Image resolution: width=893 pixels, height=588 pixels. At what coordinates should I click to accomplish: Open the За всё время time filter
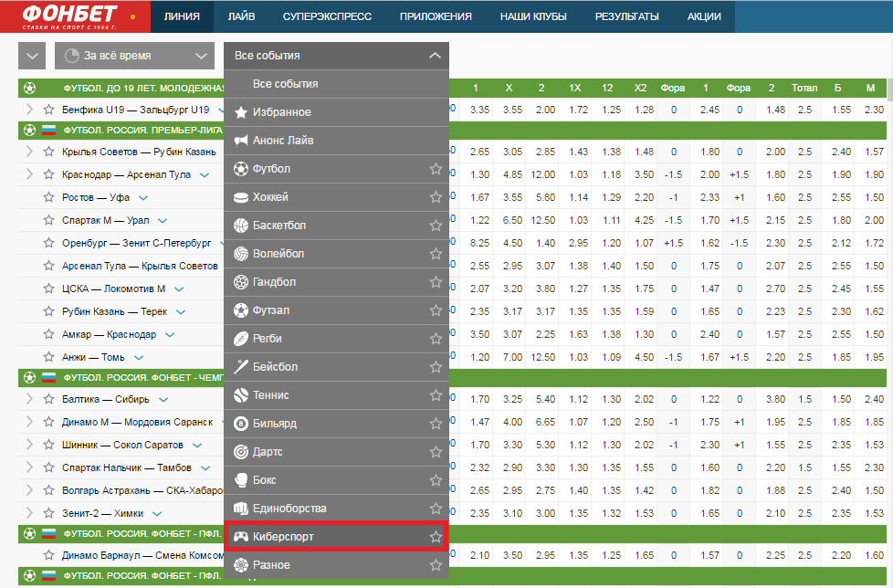[134, 56]
